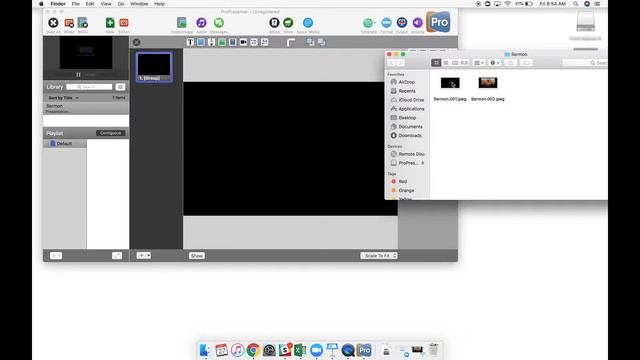This screenshot has height=360, width=640.
Task: Open the Finder arrange-by dropdown
Action: click(x=479, y=63)
